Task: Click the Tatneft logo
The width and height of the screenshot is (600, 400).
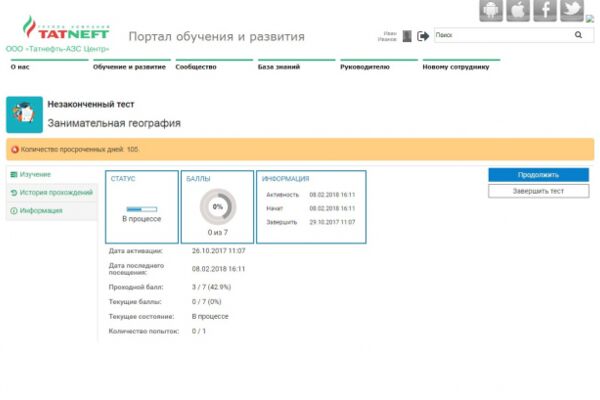Action: [66, 28]
